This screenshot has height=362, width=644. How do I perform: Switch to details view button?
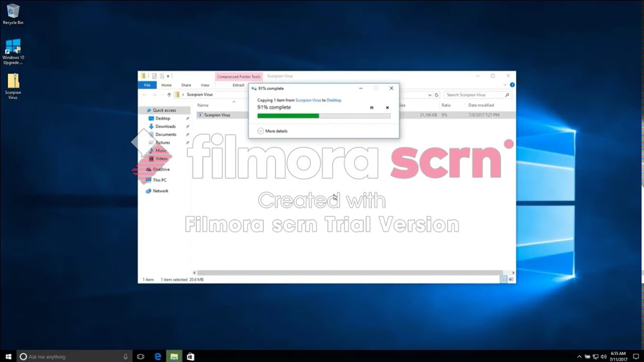(504, 280)
